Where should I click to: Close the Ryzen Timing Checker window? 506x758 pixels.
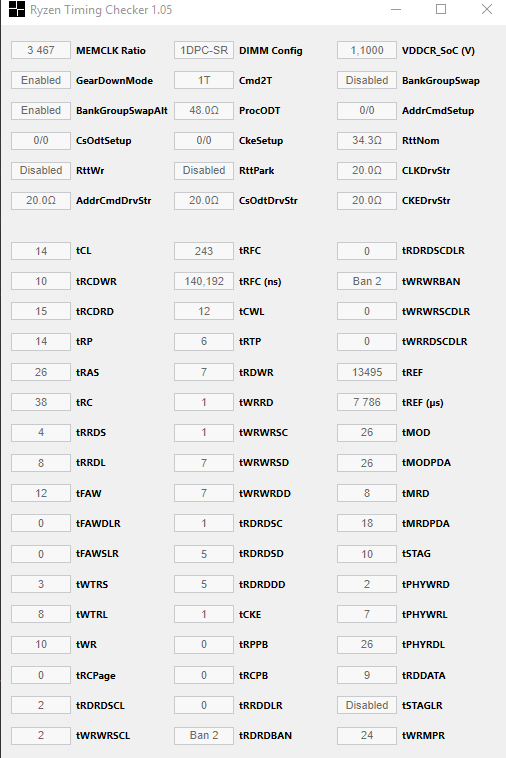tap(487, 9)
